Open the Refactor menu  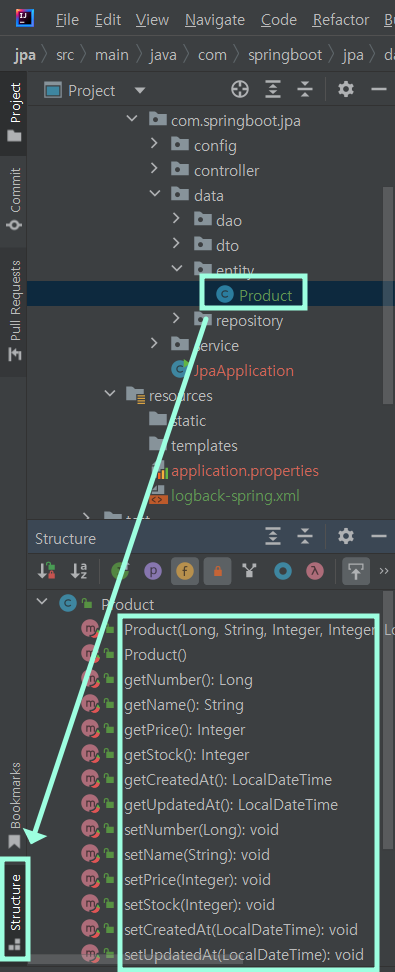tap(341, 20)
